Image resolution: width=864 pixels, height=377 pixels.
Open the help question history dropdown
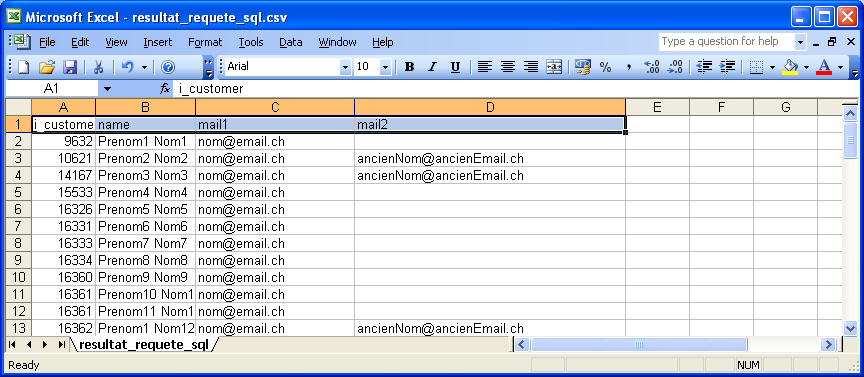(800, 42)
